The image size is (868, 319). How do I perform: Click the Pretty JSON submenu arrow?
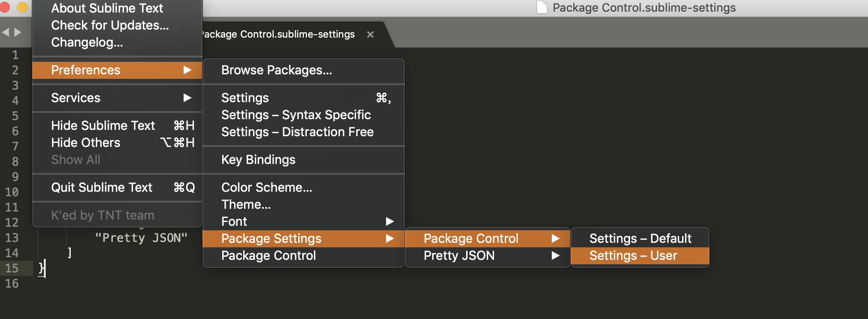click(555, 255)
